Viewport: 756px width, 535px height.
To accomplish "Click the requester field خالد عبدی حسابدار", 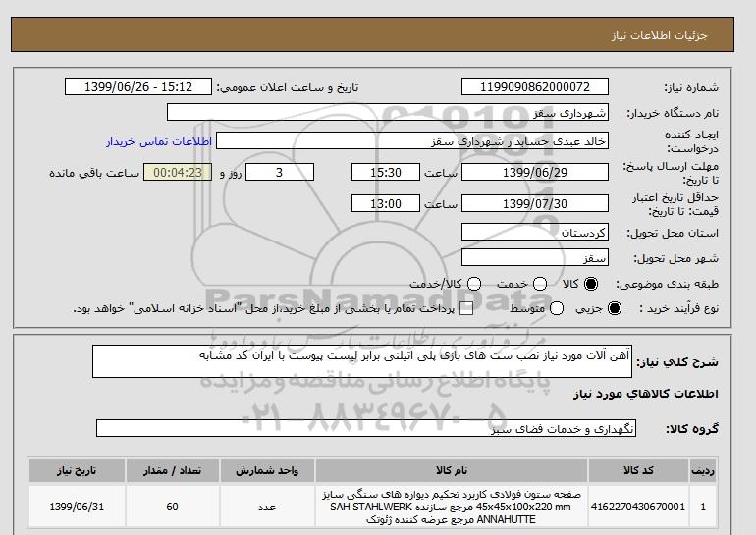I will [x=412, y=140].
